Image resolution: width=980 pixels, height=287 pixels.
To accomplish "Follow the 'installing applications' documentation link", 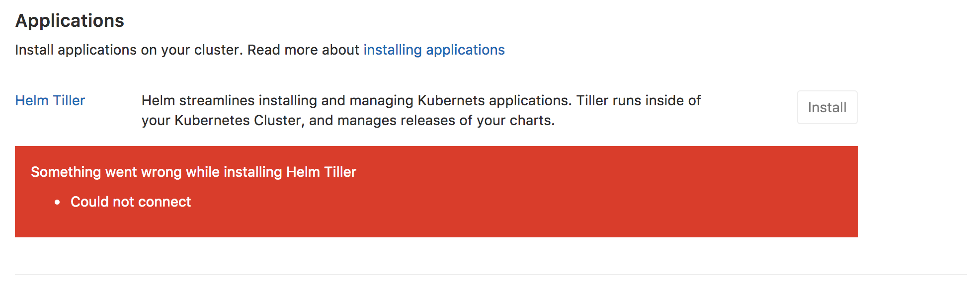I will (433, 50).
